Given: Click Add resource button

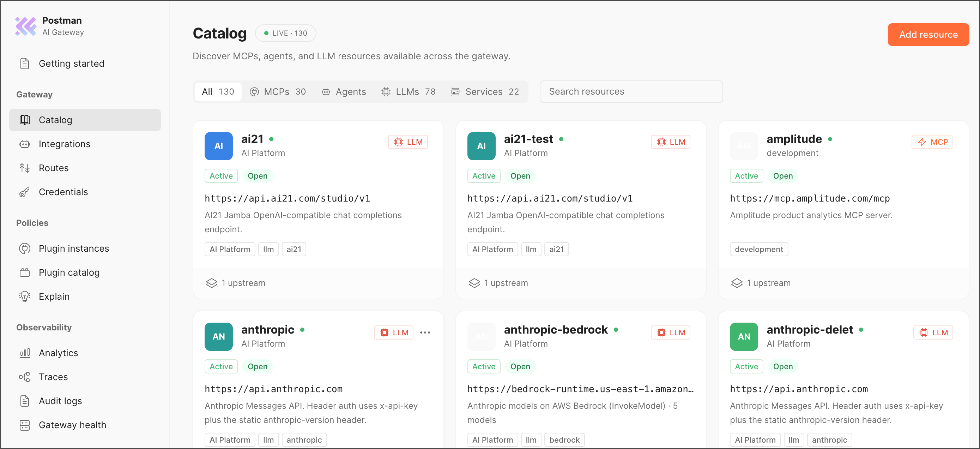Looking at the screenshot, I should tap(928, 35).
